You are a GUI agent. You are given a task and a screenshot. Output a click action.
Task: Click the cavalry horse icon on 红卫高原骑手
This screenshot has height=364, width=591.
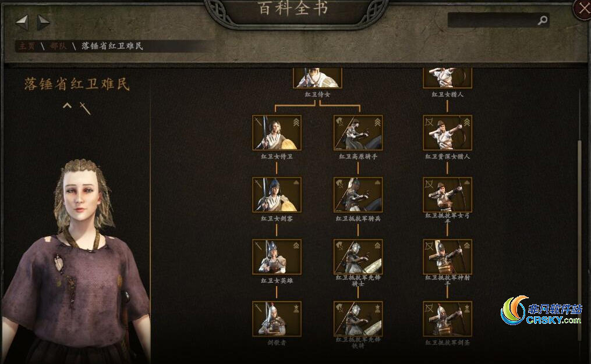(339, 122)
